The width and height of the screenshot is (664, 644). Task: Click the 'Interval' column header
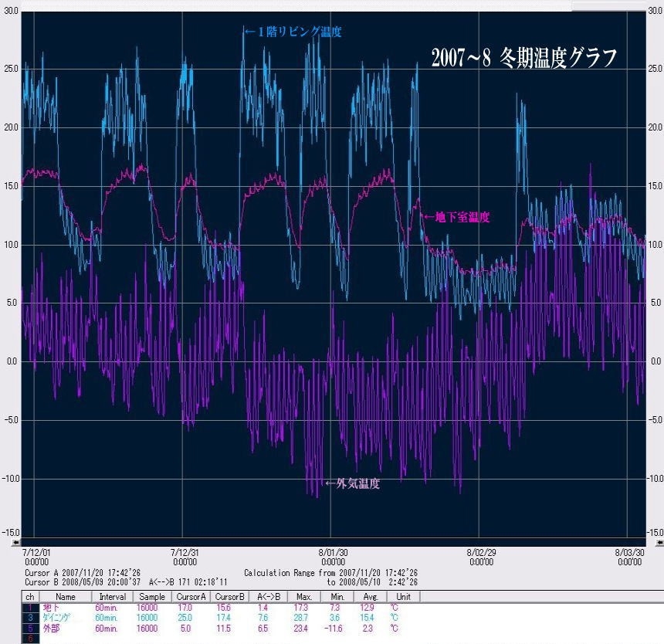(x=113, y=597)
